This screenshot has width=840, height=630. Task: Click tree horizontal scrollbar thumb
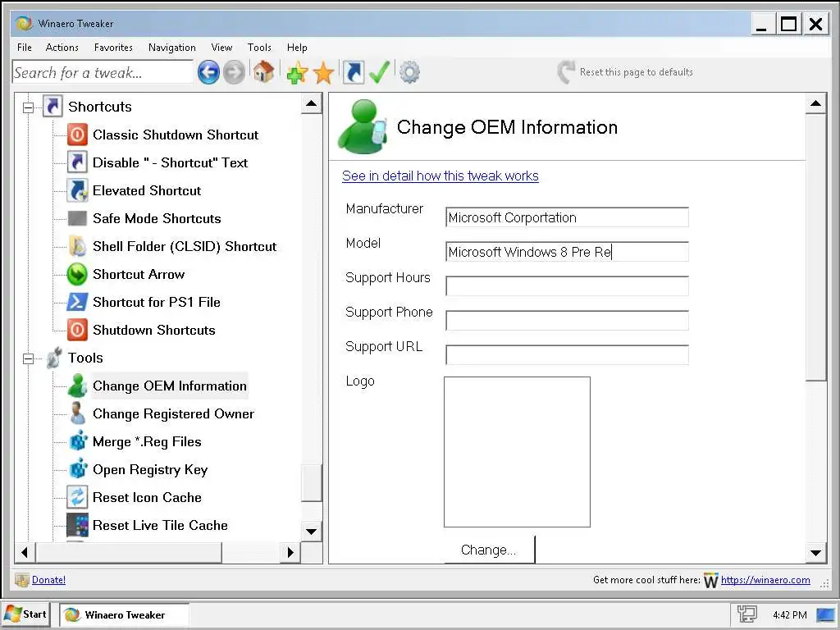pyautogui.click(x=129, y=552)
